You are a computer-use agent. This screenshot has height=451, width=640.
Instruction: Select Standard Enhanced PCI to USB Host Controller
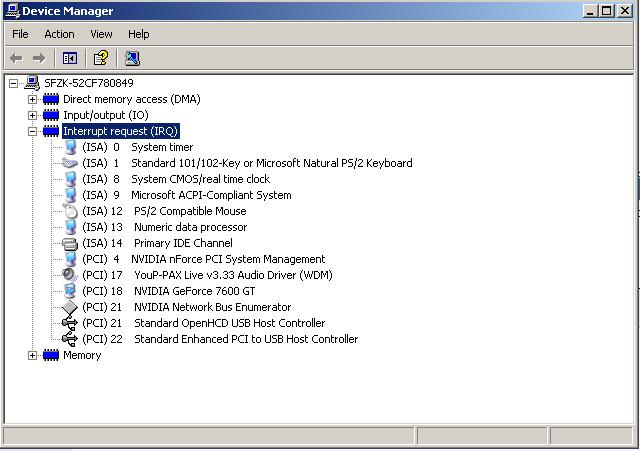click(245, 339)
